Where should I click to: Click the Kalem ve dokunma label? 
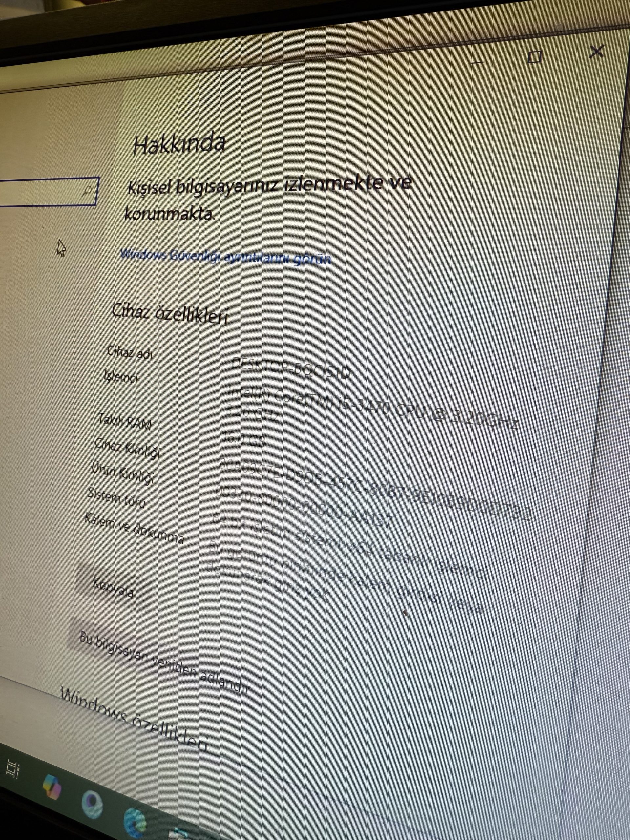[135, 528]
